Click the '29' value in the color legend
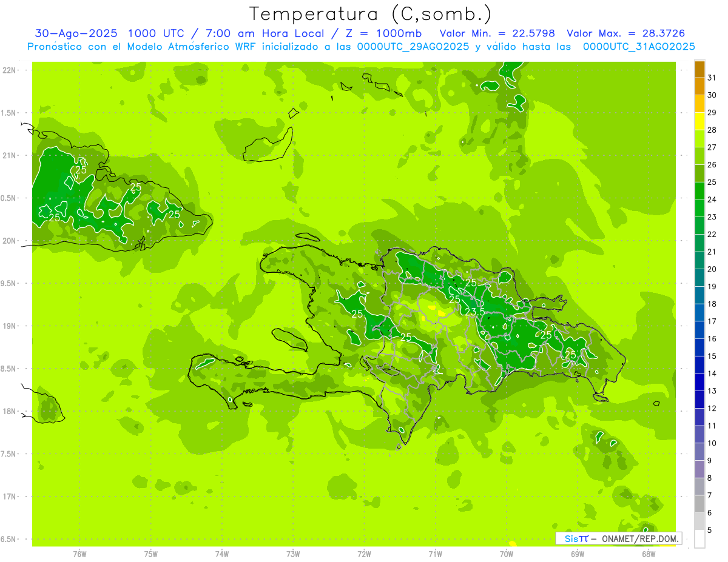The image size is (728, 562). (712, 113)
